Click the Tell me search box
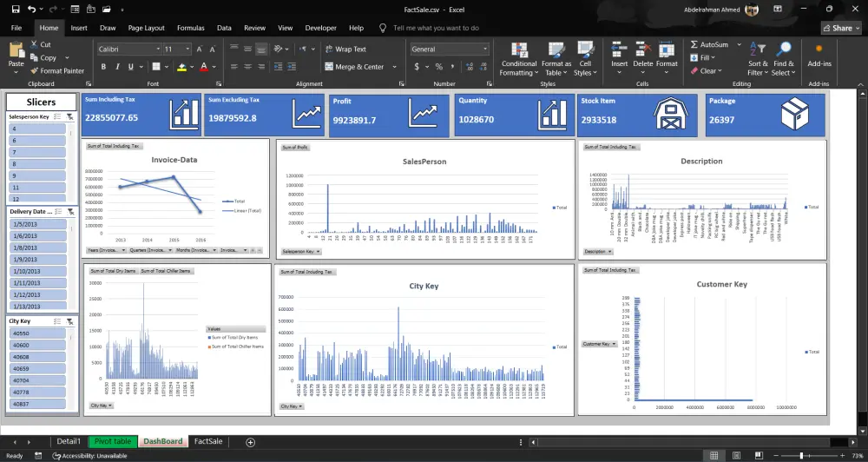868x462 pixels. [x=436, y=28]
